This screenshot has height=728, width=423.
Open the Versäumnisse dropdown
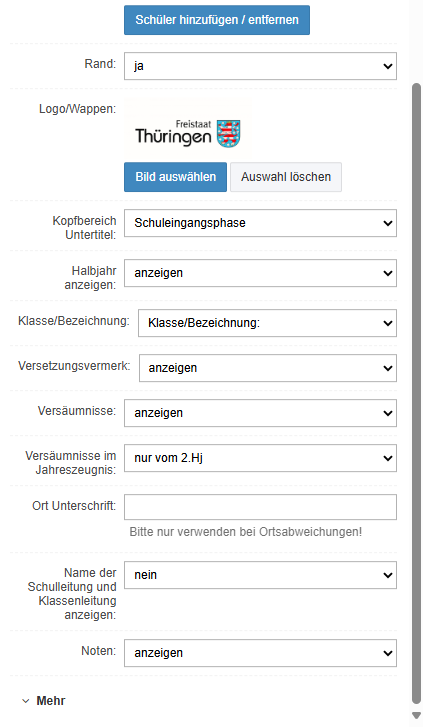coord(260,413)
